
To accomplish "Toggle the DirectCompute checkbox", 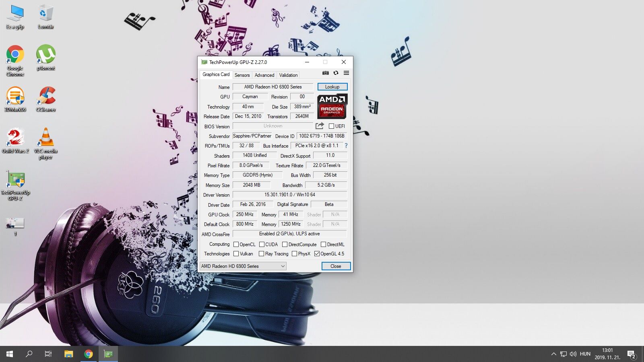I will point(285,244).
